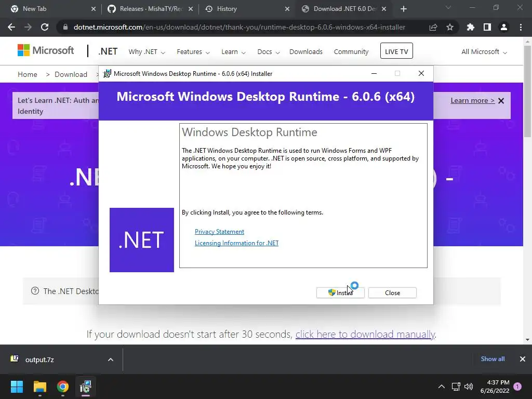Open the Chrome extensions puzzle icon

(x=470, y=27)
